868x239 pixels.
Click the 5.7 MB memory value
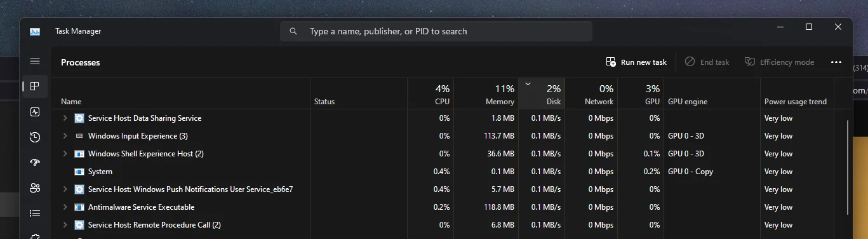coord(503,189)
